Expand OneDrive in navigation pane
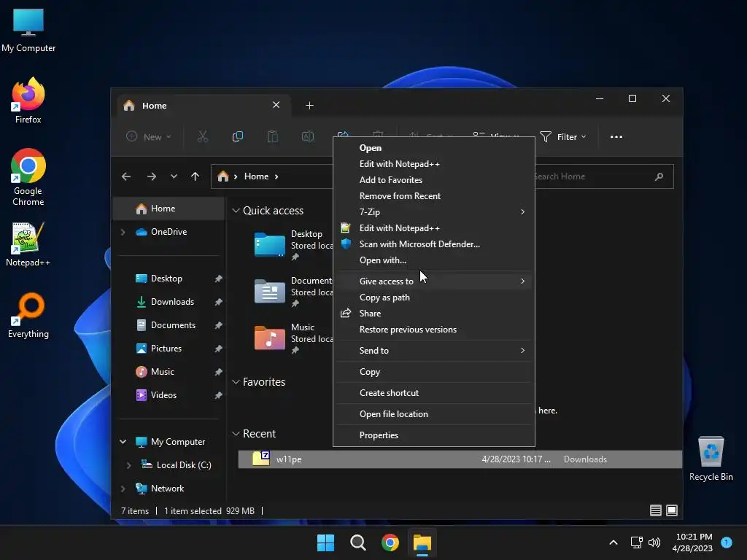Viewport: 747px width, 560px height. coord(123,232)
